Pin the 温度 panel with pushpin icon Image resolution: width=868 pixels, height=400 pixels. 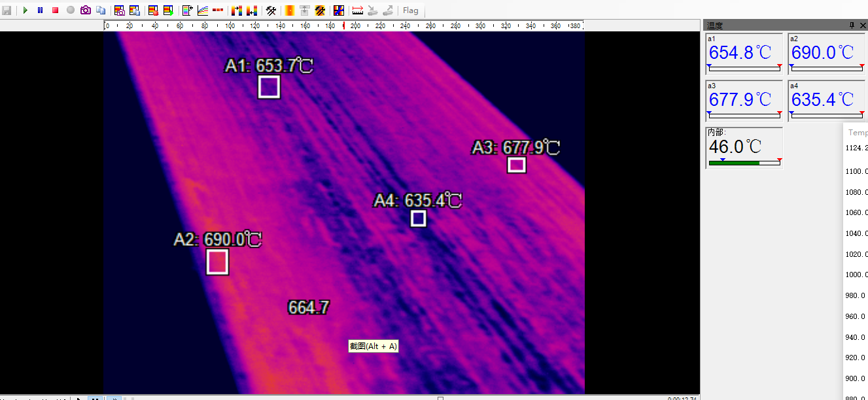852,25
